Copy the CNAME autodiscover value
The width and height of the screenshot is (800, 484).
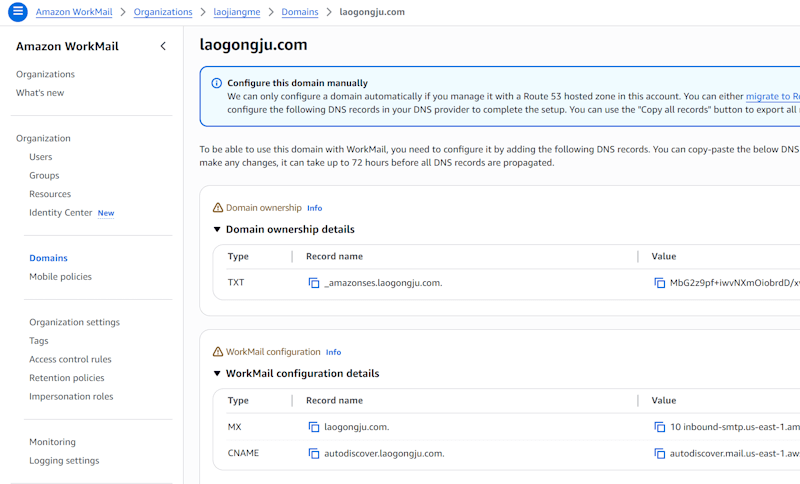[x=660, y=453]
